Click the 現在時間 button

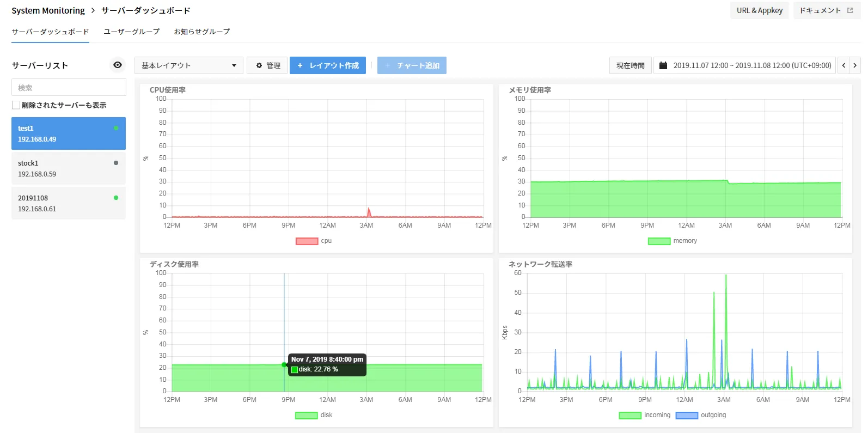click(x=630, y=65)
